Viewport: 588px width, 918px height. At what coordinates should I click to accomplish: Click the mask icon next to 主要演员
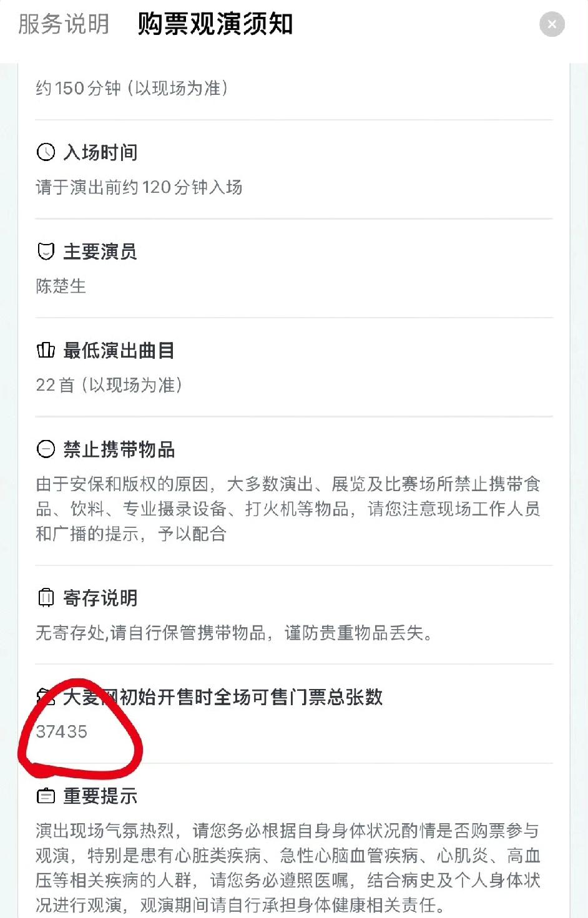pos(46,251)
